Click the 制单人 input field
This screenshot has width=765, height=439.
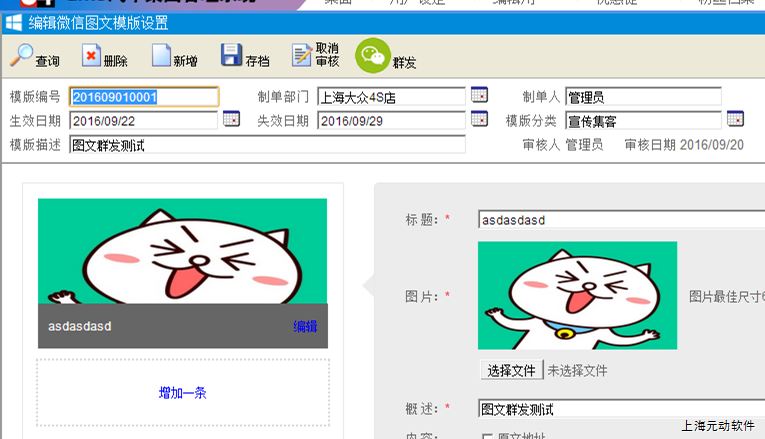coord(643,97)
